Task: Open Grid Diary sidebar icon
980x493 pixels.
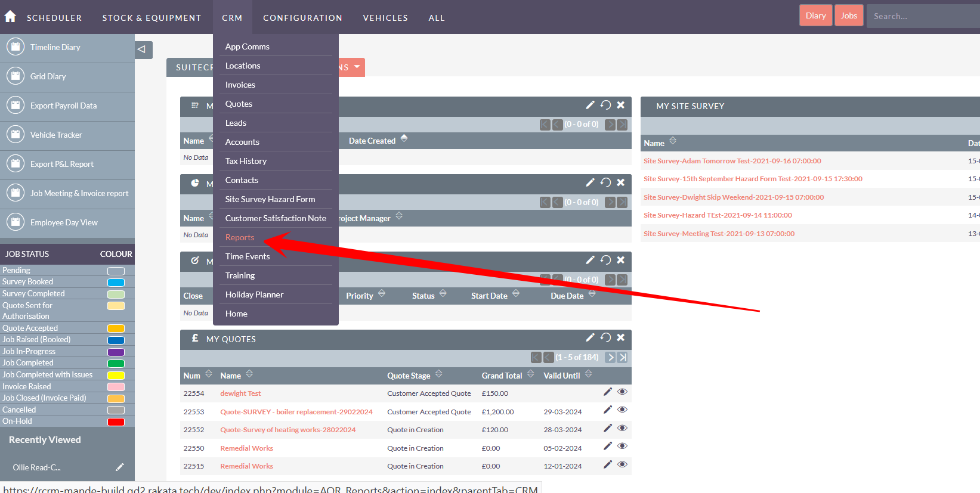Action: pos(16,76)
